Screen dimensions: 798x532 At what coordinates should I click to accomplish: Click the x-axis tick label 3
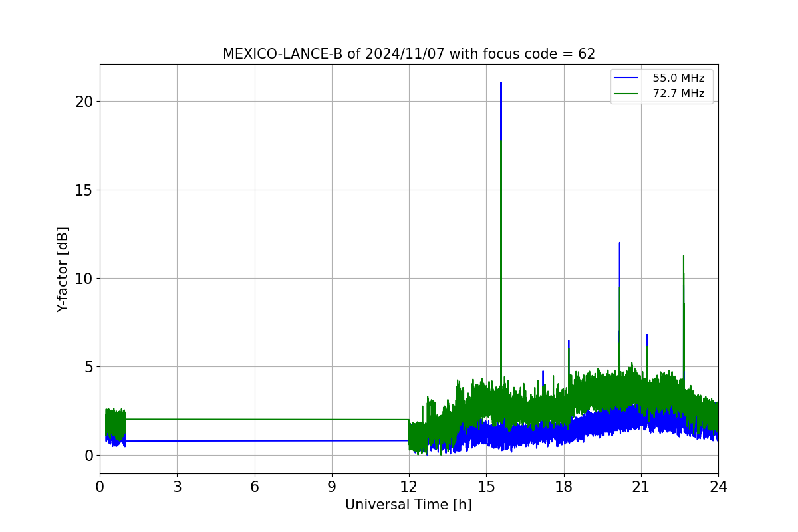pos(177,487)
